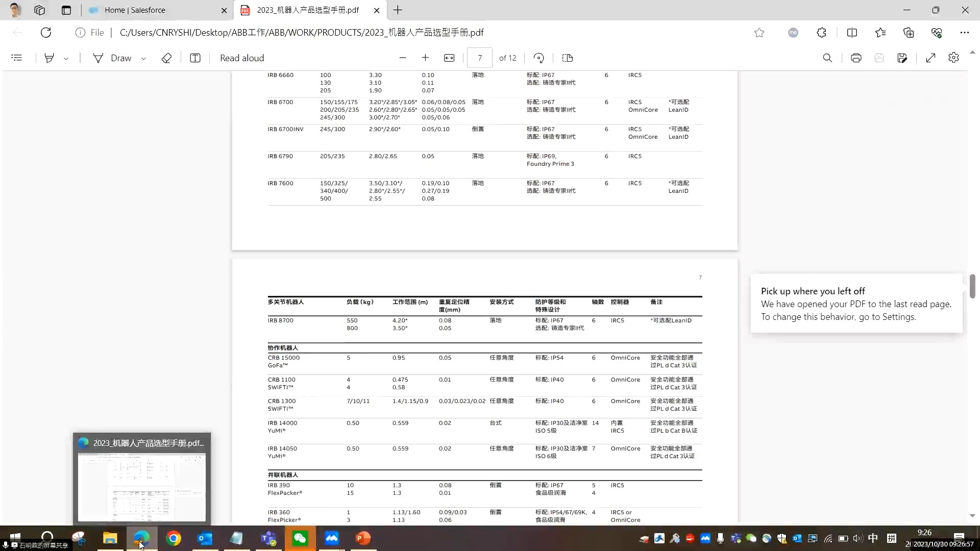Open Find in the PDF toolbar
Viewport: 980px width, 551px height.
point(827,58)
